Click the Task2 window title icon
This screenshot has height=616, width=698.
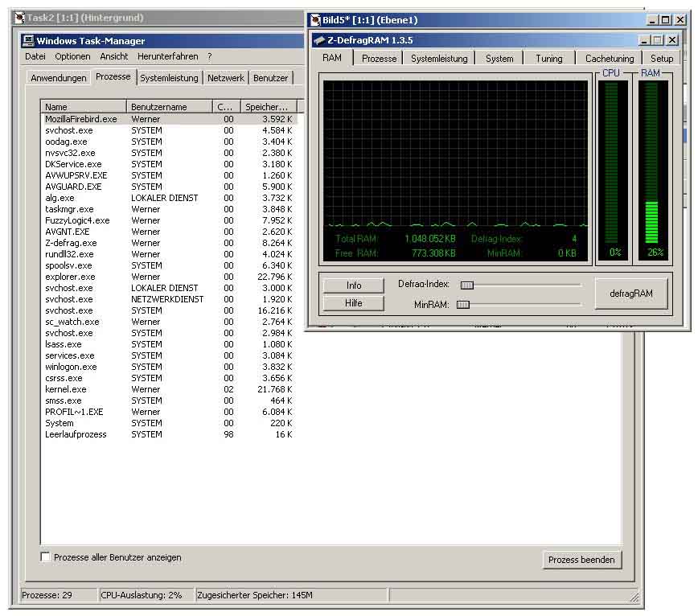pos(19,18)
